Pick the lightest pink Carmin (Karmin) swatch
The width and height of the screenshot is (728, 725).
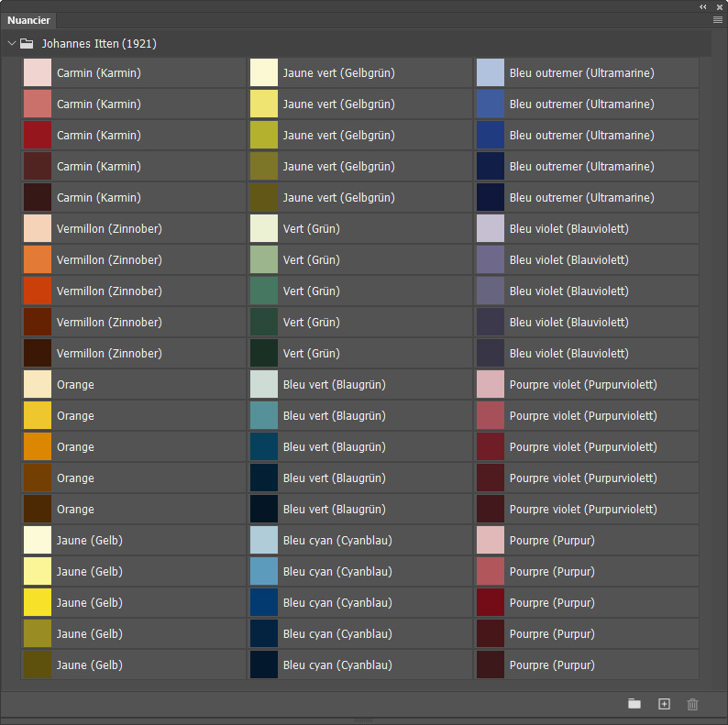click(38, 73)
